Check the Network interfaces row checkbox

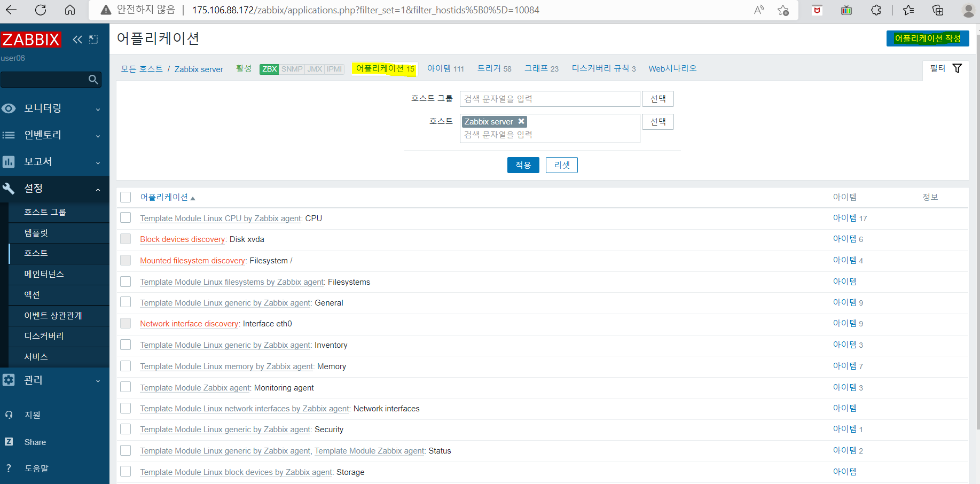[x=126, y=408]
